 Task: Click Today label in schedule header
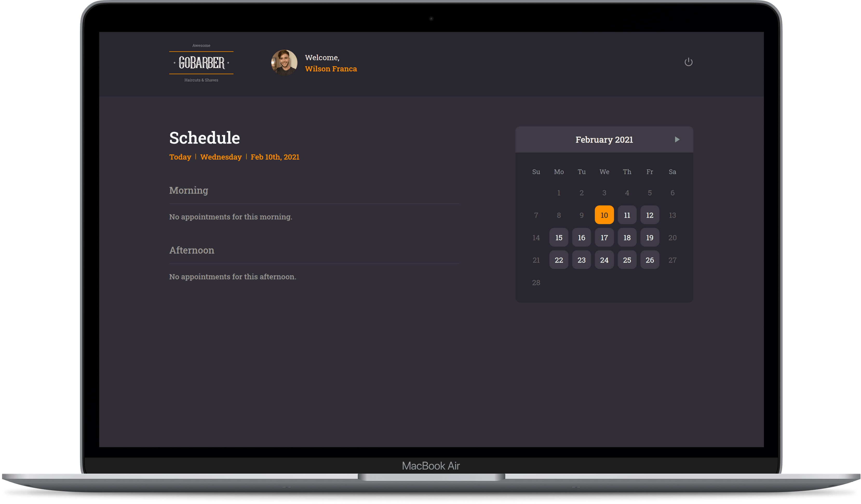(180, 156)
